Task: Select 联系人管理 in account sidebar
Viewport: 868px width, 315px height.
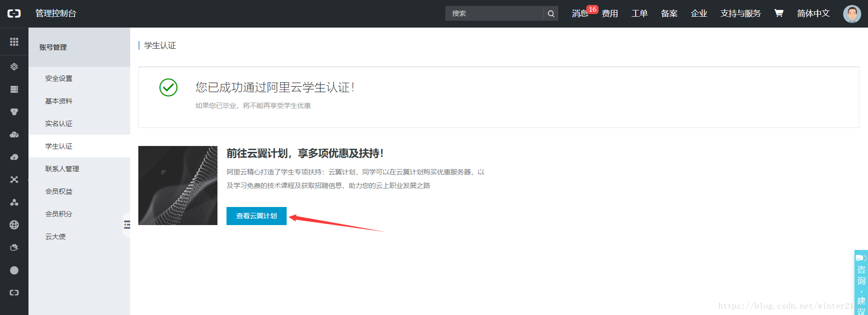Action: (x=80, y=169)
